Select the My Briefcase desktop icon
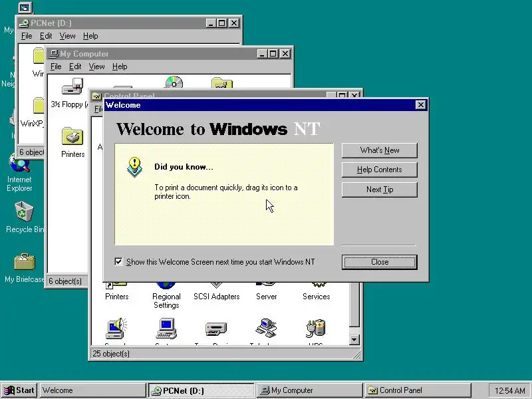Image resolution: width=532 pixels, height=399 pixels. [24, 268]
